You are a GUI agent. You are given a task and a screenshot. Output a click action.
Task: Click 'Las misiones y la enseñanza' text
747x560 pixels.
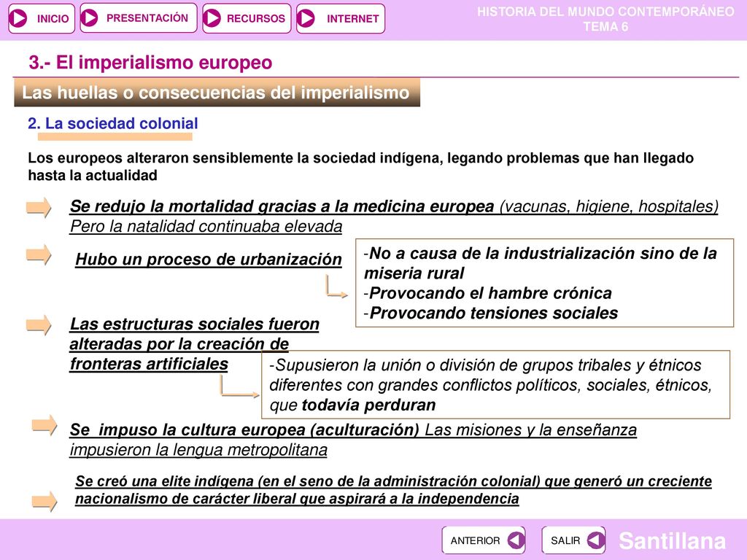click(531, 429)
